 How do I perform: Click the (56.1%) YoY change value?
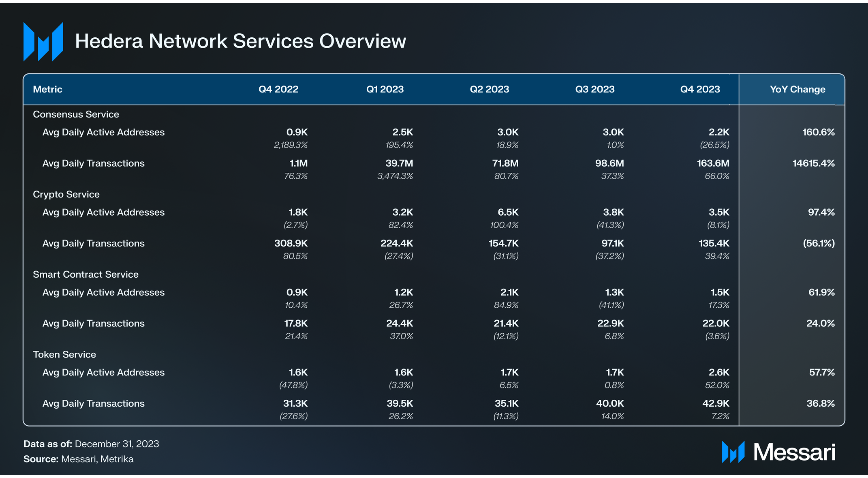pyautogui.click(x=819, y=244)
